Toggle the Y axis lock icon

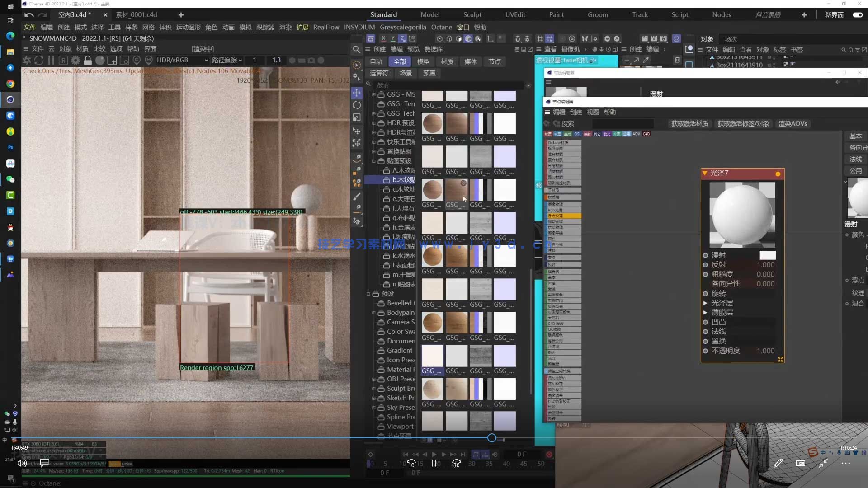coord(393,39)
